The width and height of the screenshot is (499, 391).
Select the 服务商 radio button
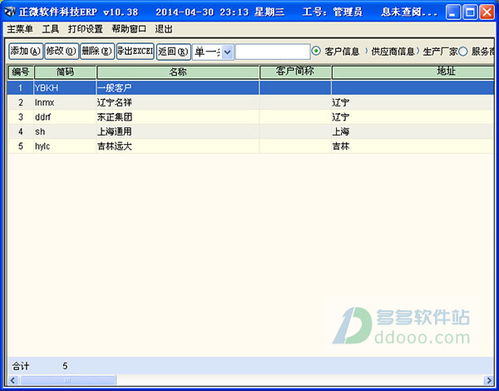point(463,51)
